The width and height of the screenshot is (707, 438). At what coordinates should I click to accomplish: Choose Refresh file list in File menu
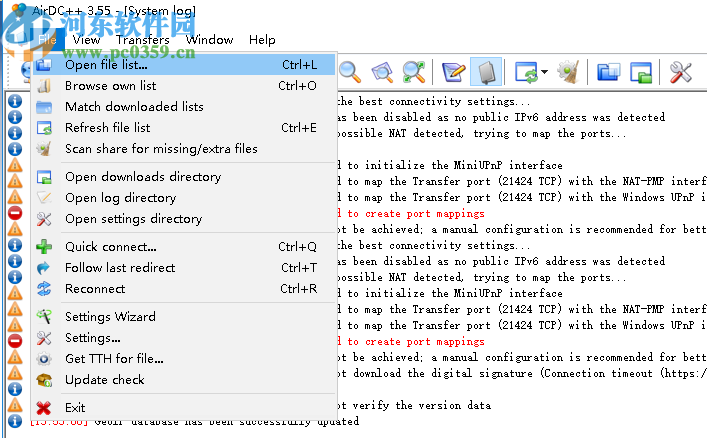coord(184,128)
